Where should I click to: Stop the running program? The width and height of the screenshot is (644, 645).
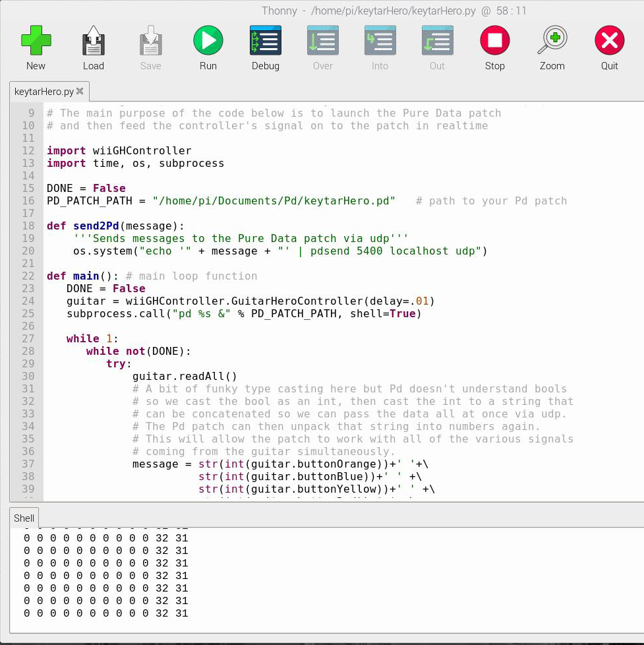[x=495, y=40]
